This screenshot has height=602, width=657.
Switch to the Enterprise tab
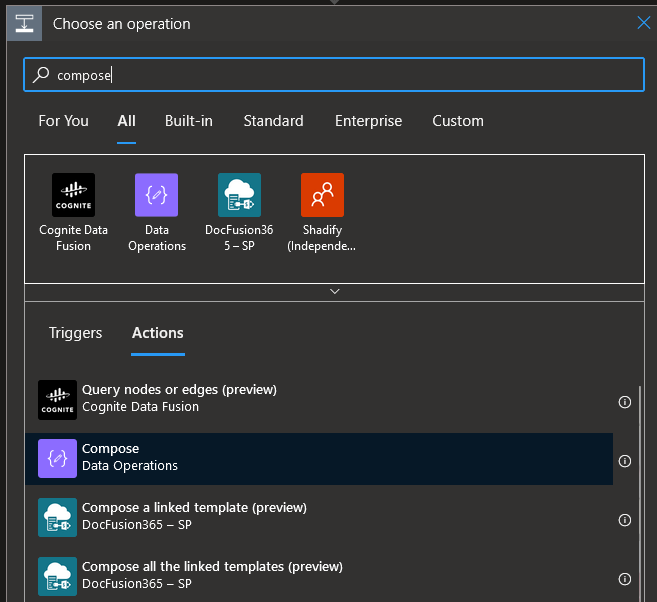click(368, 121)
